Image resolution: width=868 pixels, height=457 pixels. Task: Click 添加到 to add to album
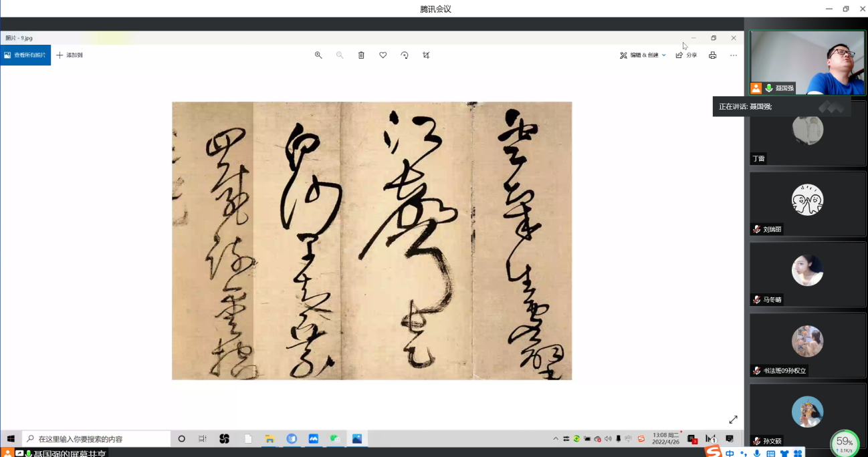[x=70, y=55]
